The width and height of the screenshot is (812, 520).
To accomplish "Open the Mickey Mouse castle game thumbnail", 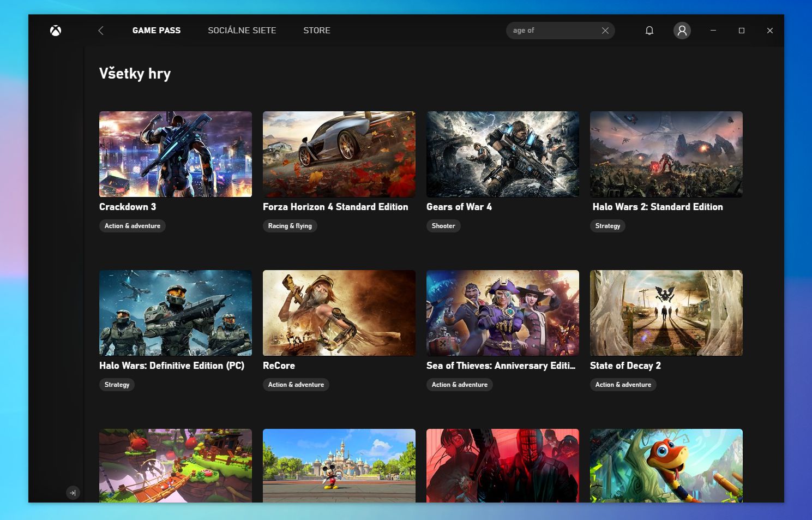I will [x=339, y=465].
